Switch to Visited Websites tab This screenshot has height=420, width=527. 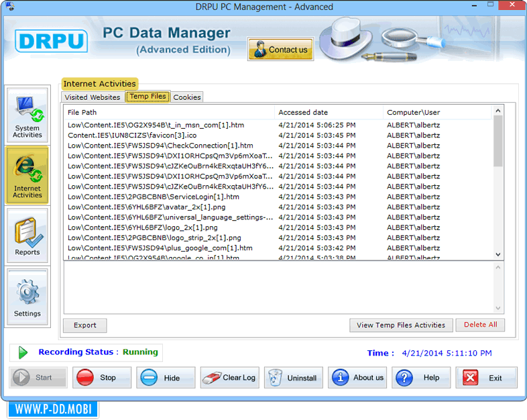(93, 97)
